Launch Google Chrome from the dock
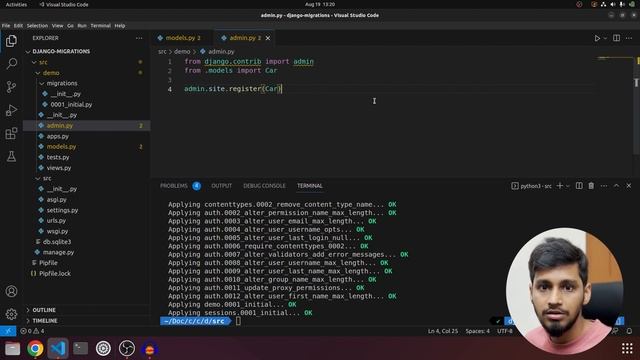Screen dimensions: 640x360 tap(36, 349)
